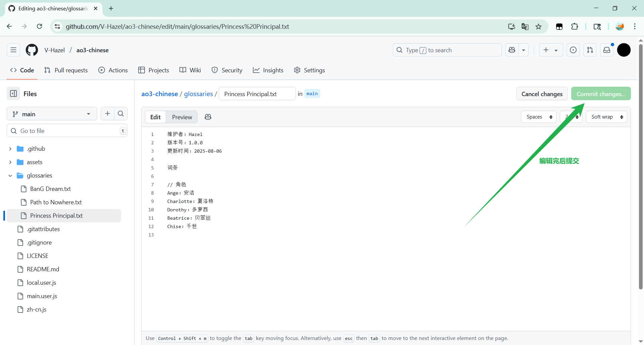Image resolution: width=644 pixels, height=345 pixels.
Task: Click the pull requests icon in header
Action: 590,50
